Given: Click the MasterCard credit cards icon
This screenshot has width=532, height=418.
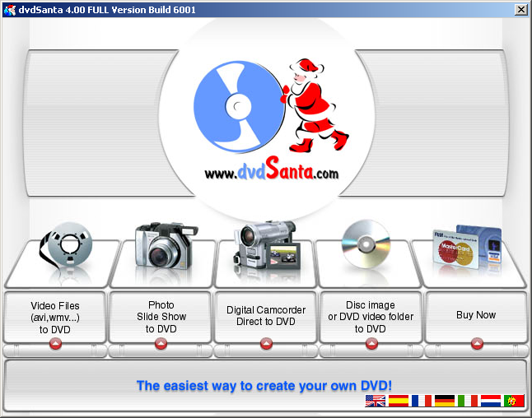Looking at the screenshot, I should point(467,247).
